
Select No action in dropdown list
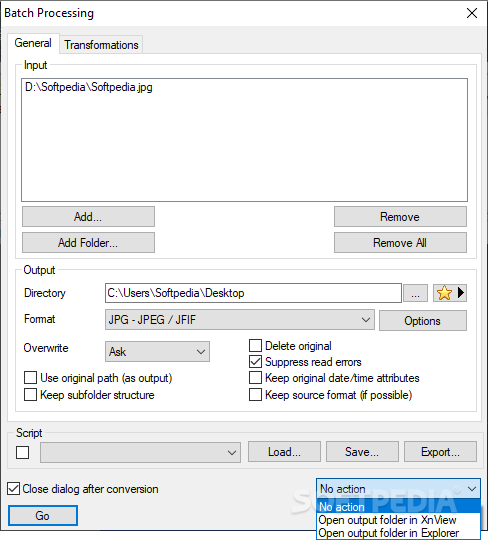tap(398, 507)
